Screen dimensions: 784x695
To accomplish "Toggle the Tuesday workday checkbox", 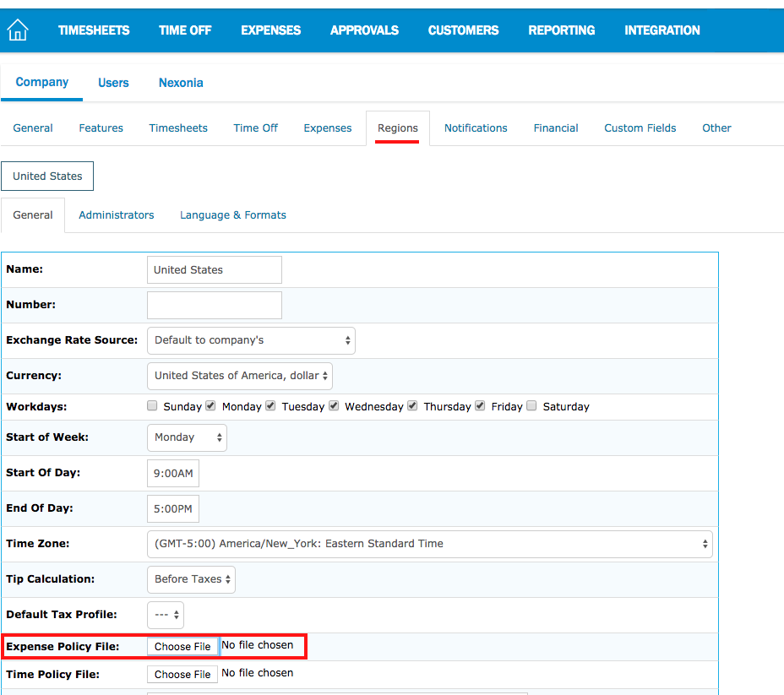I will tap(270, 405).
